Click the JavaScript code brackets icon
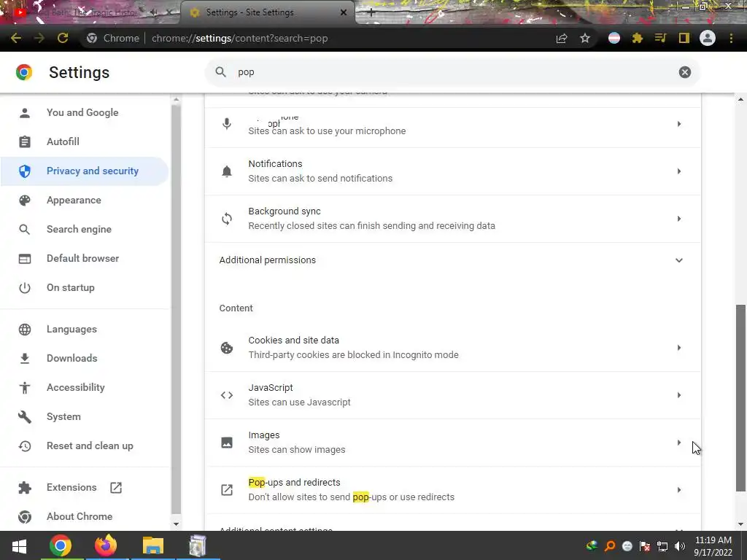 click(227, 395)
